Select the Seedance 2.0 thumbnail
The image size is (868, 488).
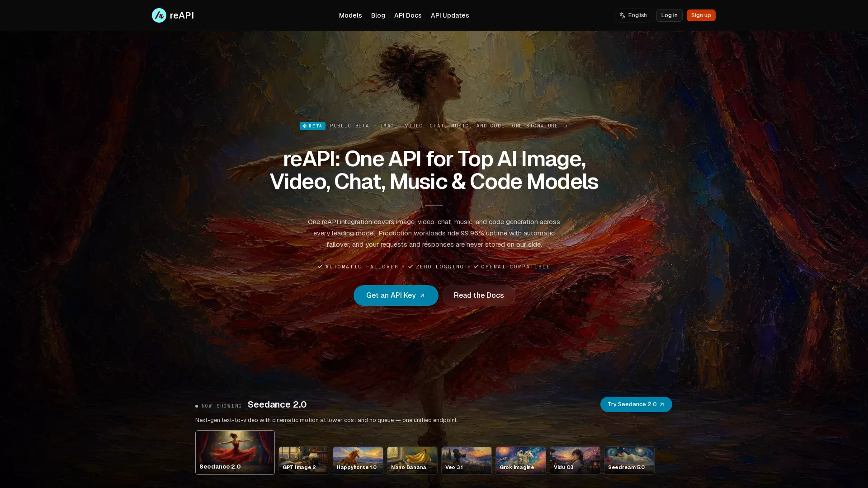click(235, 452)
